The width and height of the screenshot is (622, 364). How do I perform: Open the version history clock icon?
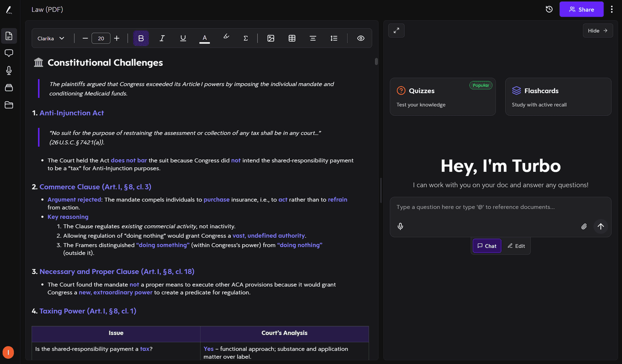pos(549,9)
